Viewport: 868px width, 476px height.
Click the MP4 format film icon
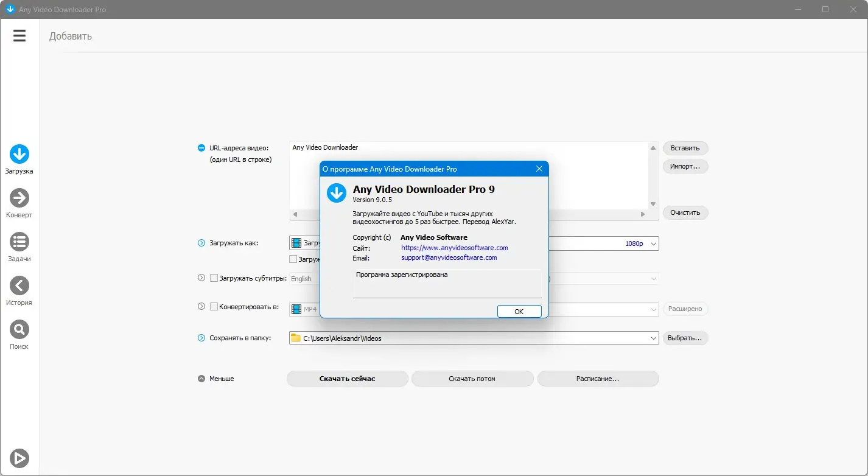tap(296, 309)
